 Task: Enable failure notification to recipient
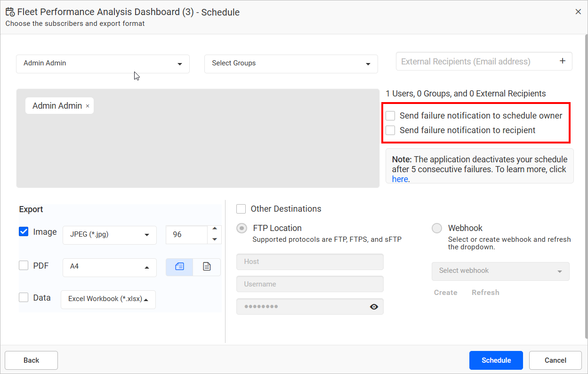point(390,130)
